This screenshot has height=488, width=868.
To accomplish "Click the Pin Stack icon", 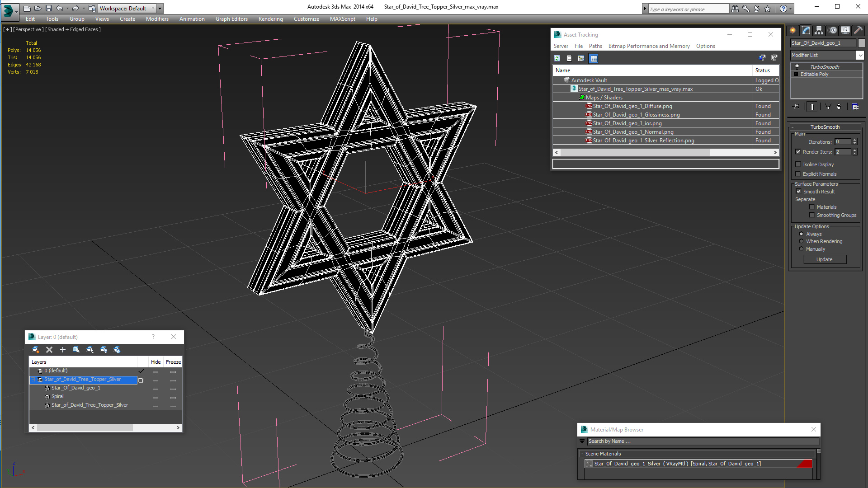I will (x=797, y=107).
